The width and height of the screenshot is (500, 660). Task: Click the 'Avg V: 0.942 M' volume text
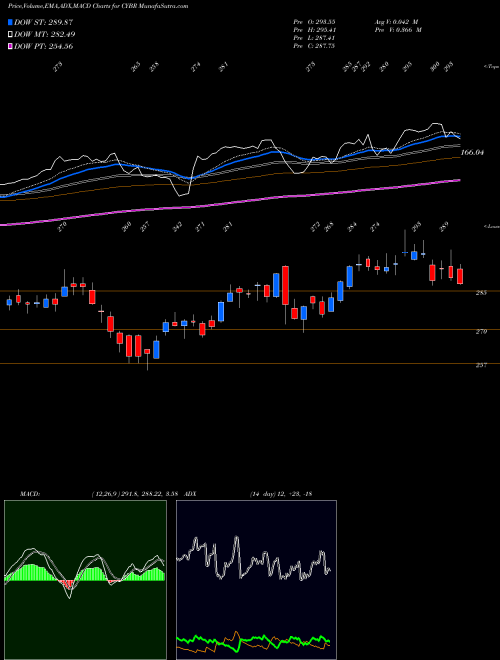pyautogui.click(x=397, y=21)
